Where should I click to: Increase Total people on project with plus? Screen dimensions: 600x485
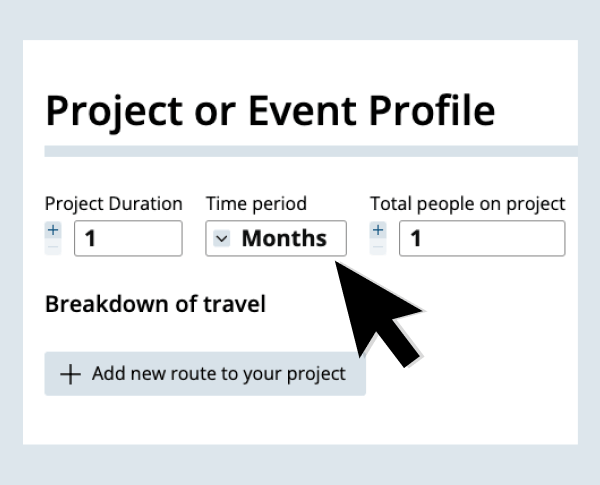[377, 230]
